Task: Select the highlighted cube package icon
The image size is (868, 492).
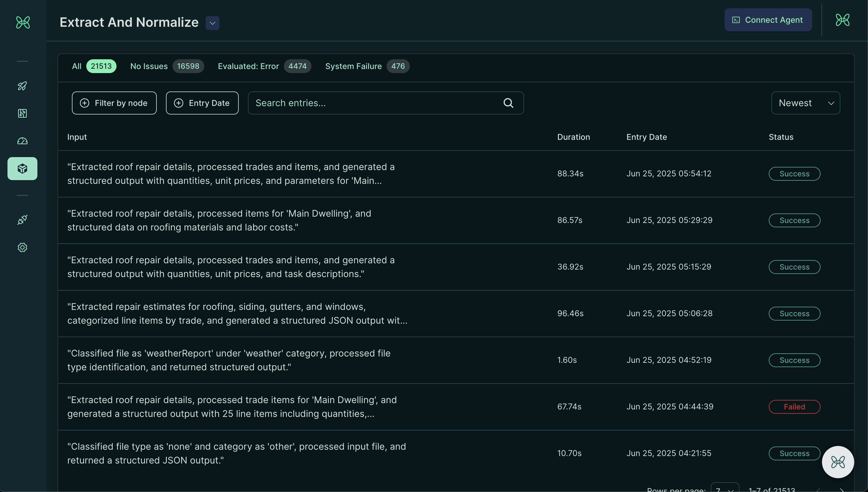Action: (22, 169)
